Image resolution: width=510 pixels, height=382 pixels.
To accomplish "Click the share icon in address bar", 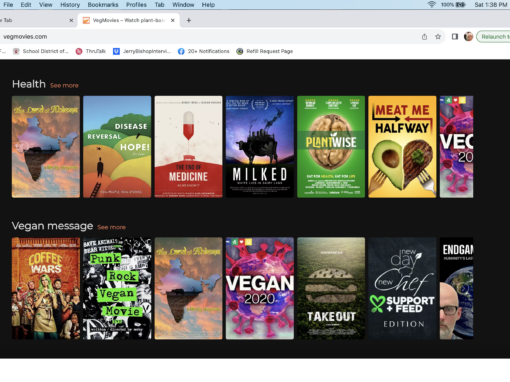I will click(424, 37).
